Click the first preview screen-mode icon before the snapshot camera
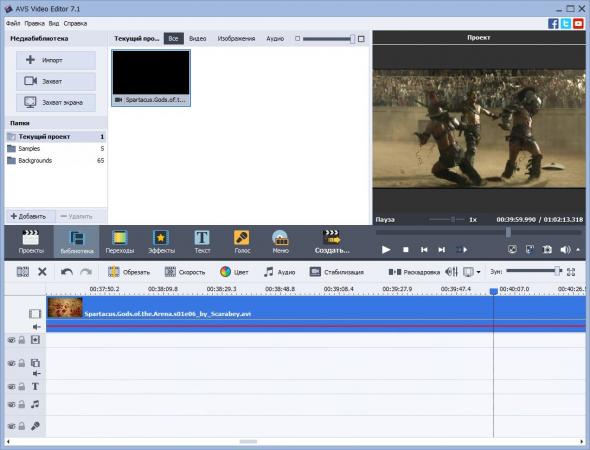590x450 pixels. click(x=512, y=249)
